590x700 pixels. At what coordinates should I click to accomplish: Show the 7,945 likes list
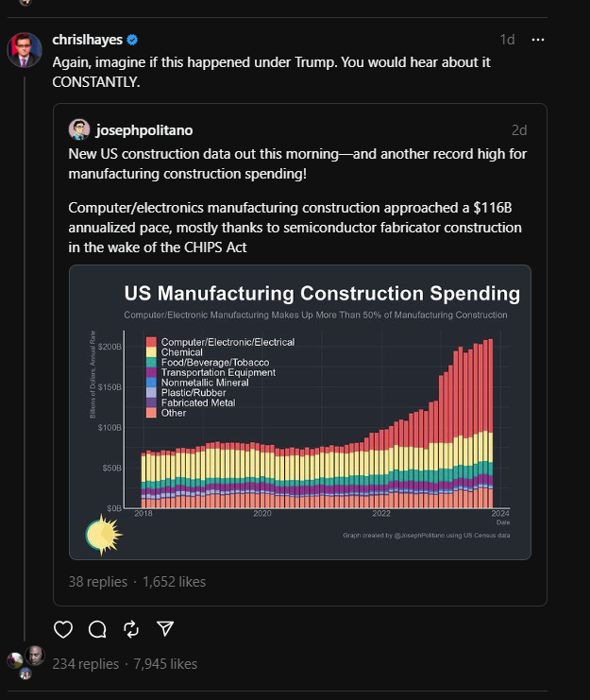point(165,664)
